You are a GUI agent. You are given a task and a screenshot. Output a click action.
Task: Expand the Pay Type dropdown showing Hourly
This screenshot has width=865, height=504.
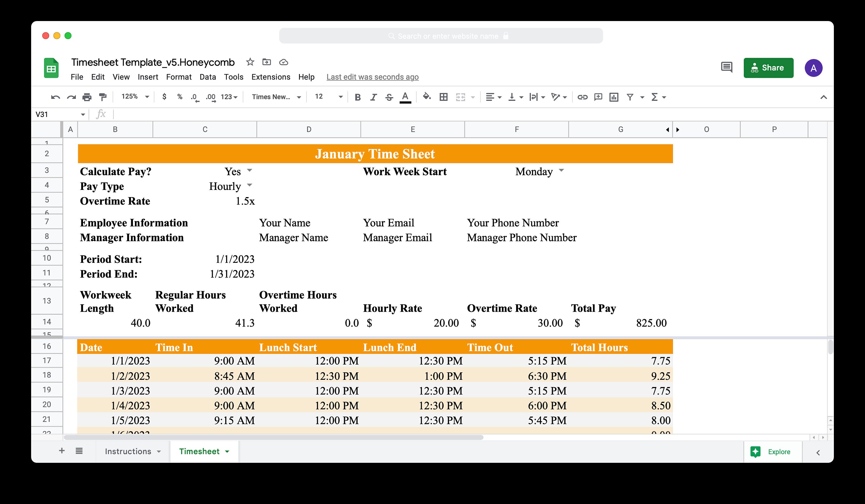[249, 186]
